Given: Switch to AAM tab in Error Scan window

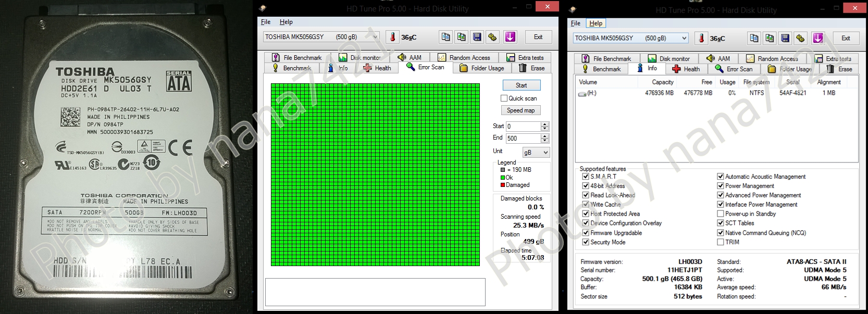Looking at the screenshot, I should coord(410,57).
